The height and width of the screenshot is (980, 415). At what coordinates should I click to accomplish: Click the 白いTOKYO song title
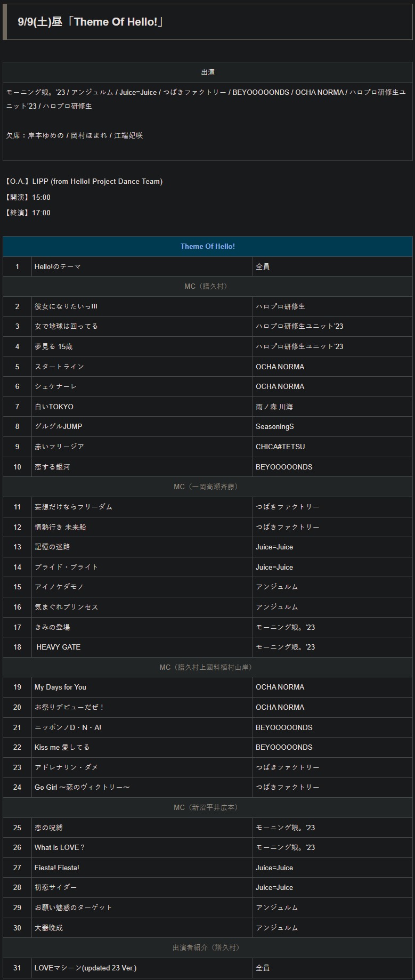pyautogui.click(x=54, y=407)
